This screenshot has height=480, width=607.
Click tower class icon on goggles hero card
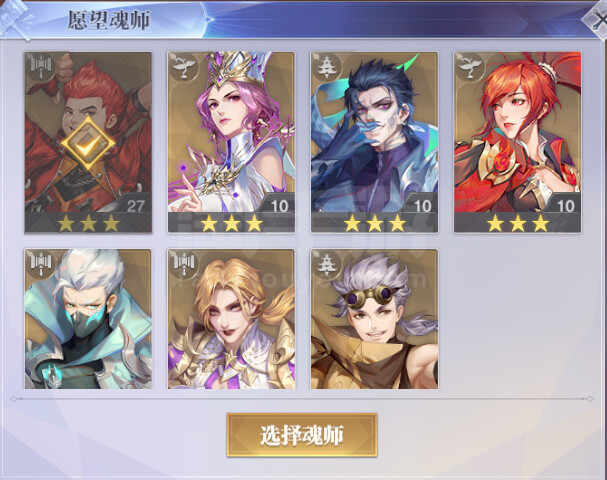(327, 264)
